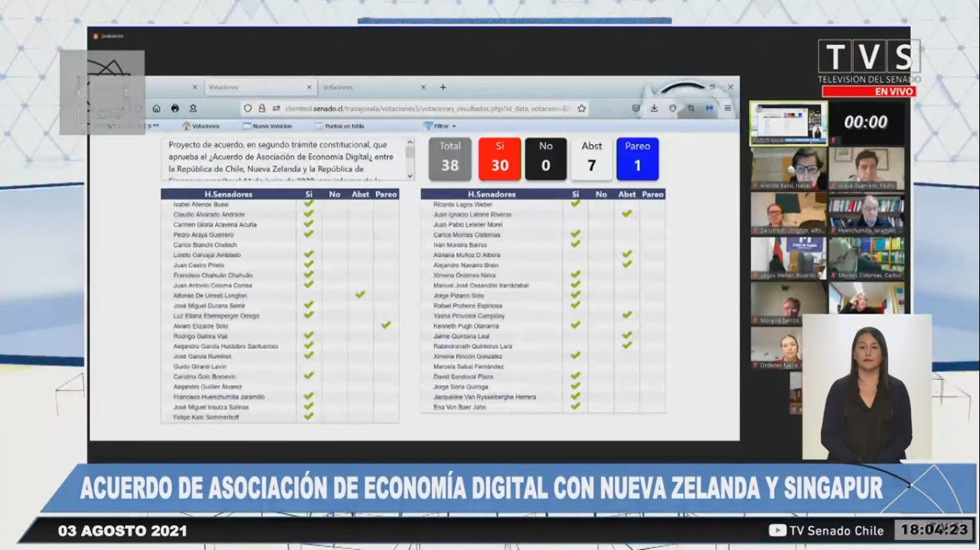Click the black No 0 tile
Viewport: 980px width, 550px height.
coord(546,159)
